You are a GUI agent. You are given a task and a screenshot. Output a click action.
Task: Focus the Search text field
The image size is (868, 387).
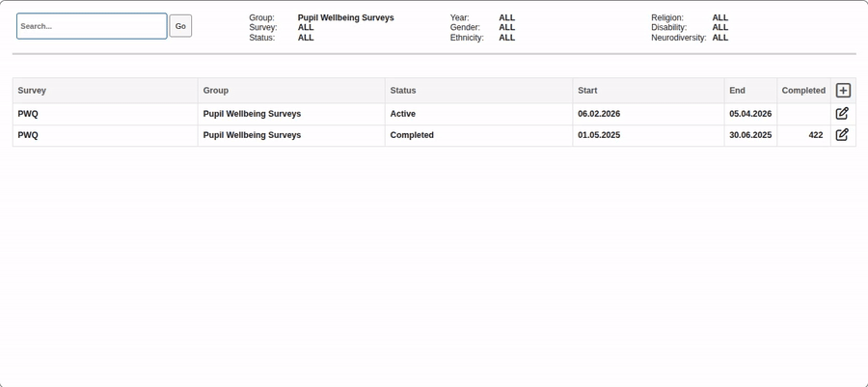92,26
